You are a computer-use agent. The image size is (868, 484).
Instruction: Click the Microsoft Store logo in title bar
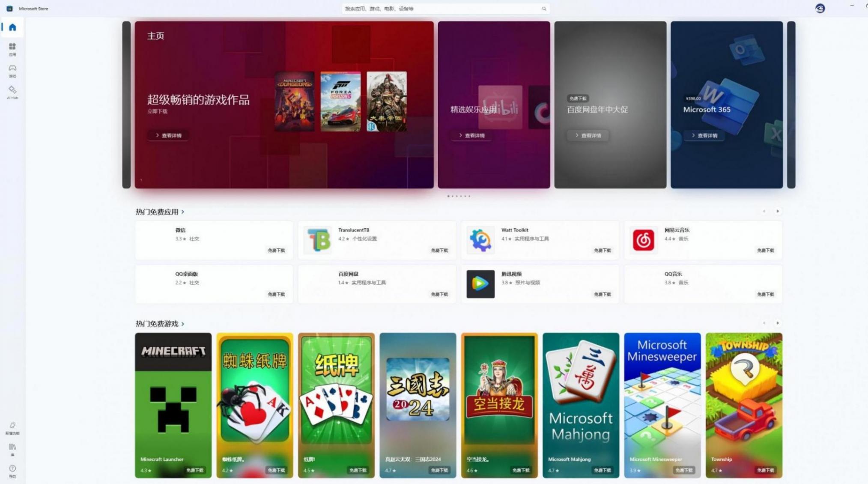(x=9, y=9)
